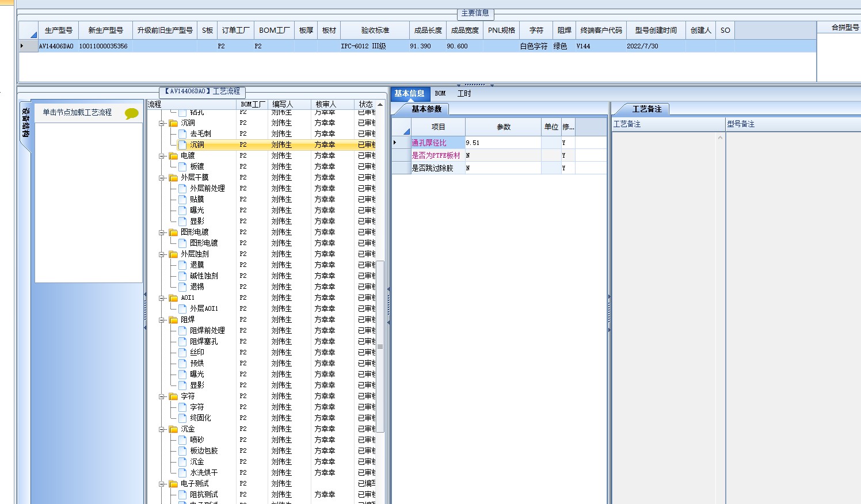
Task: Collapse the 图形电镀 folder node
Action: (162, 232)
